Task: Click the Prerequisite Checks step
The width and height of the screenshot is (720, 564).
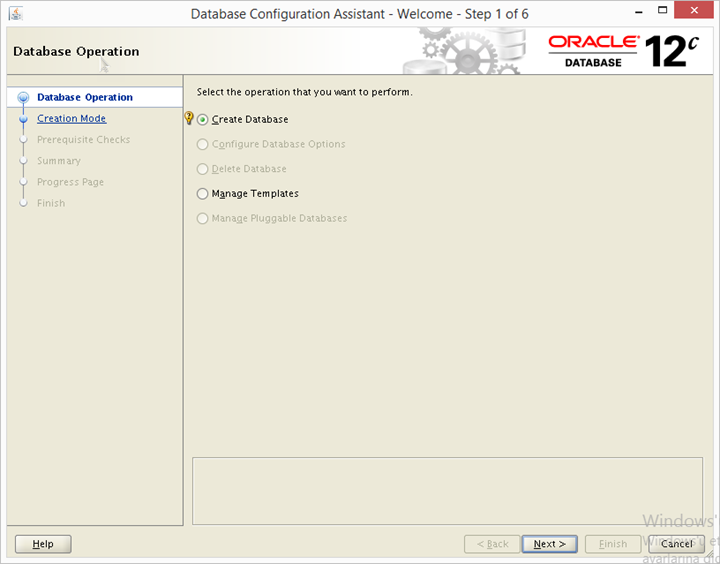Action: click(84, 140)
